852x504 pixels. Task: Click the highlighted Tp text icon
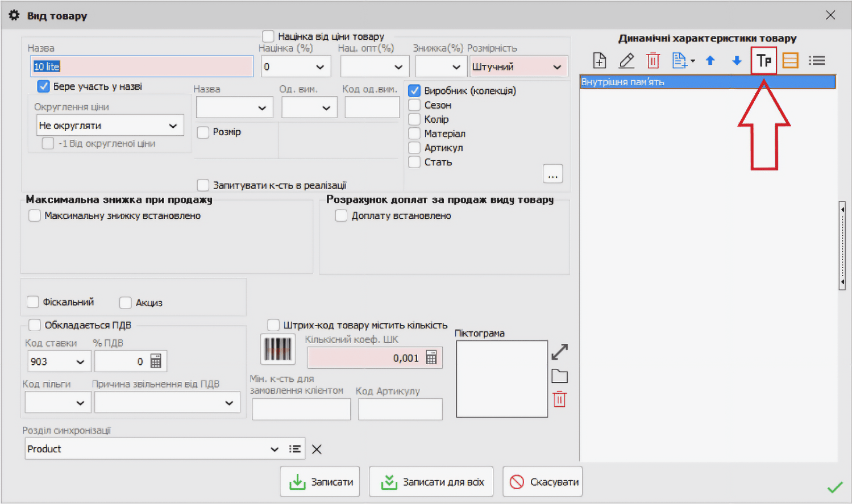coord(763,60)
